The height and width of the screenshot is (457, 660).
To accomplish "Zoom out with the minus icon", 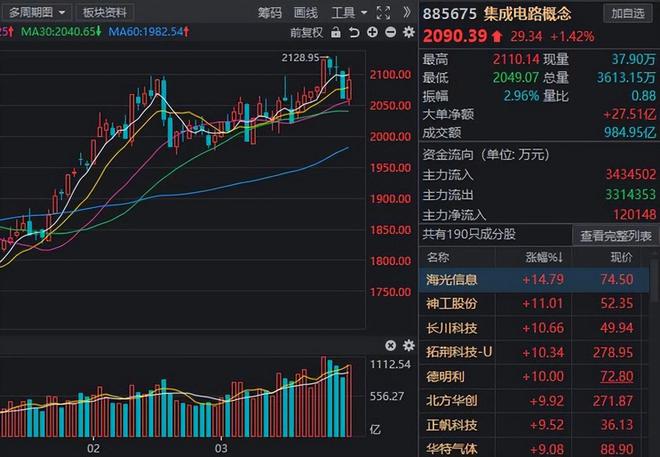I will [391, 32].
